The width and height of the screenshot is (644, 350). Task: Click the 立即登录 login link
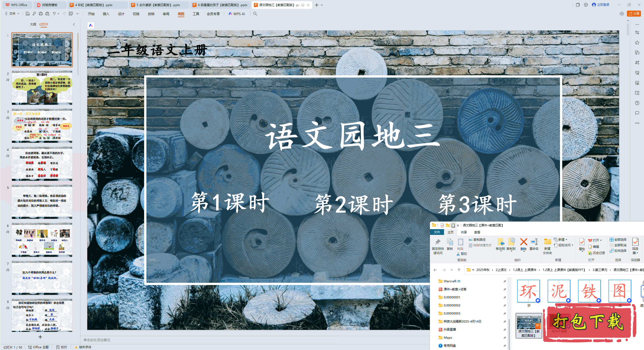pos(603,5)
